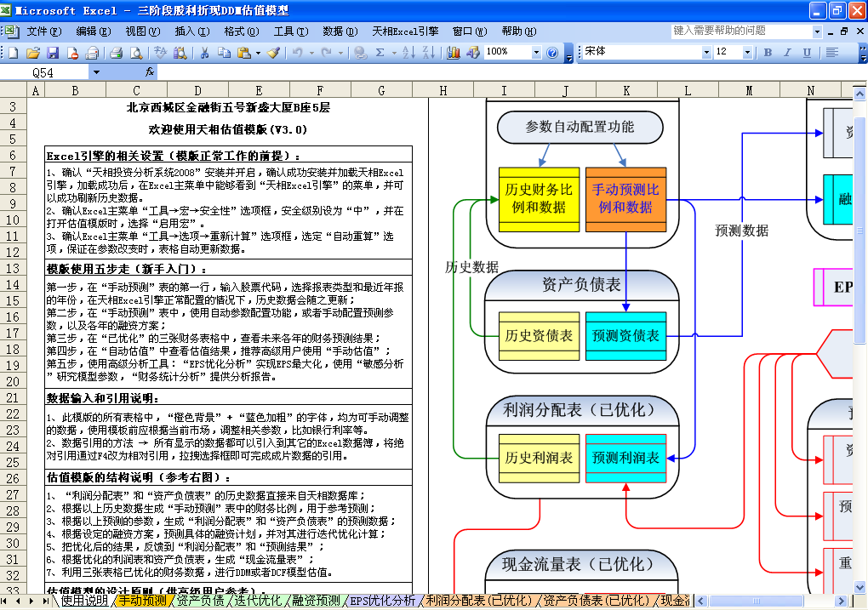
Task: Open a file with the folder icon
Action: 33,53
